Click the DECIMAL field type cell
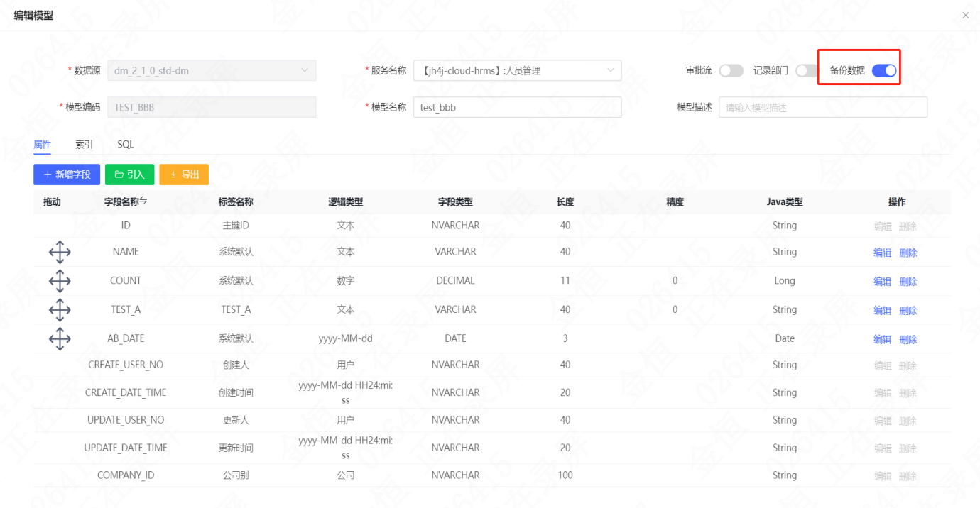Image resolution: width=980 pixels, height=508 pixels. coord(455,281)
